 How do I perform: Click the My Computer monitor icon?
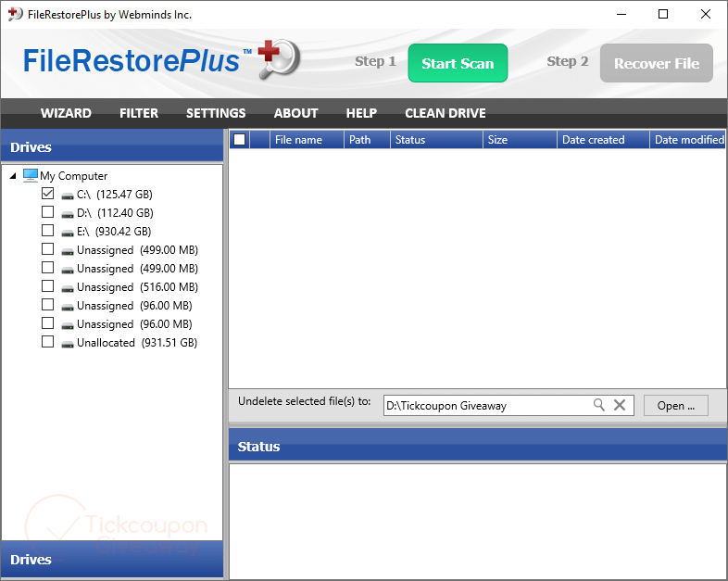(31, 175)
